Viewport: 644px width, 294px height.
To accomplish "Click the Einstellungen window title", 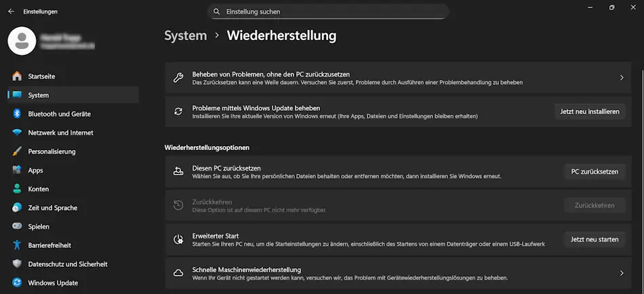I will click(x=40, y=12).
